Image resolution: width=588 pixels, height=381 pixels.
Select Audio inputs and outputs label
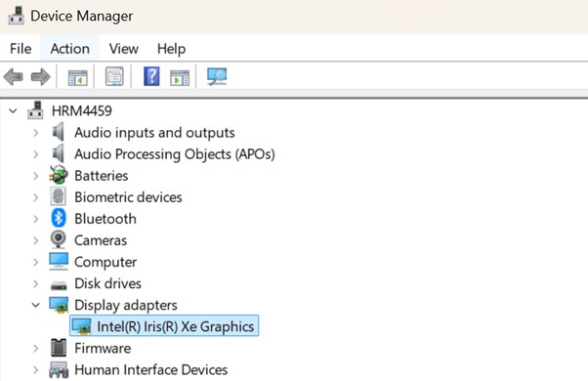coord(154,133)
